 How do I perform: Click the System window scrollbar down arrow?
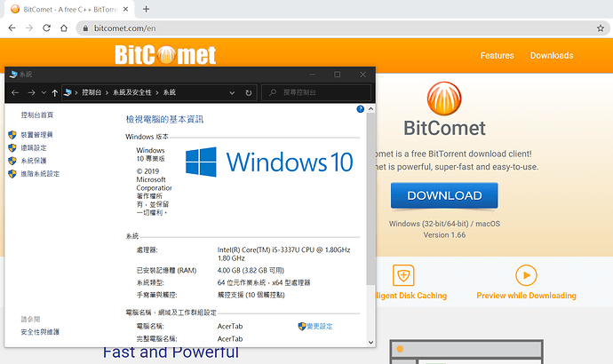[370, 343]
